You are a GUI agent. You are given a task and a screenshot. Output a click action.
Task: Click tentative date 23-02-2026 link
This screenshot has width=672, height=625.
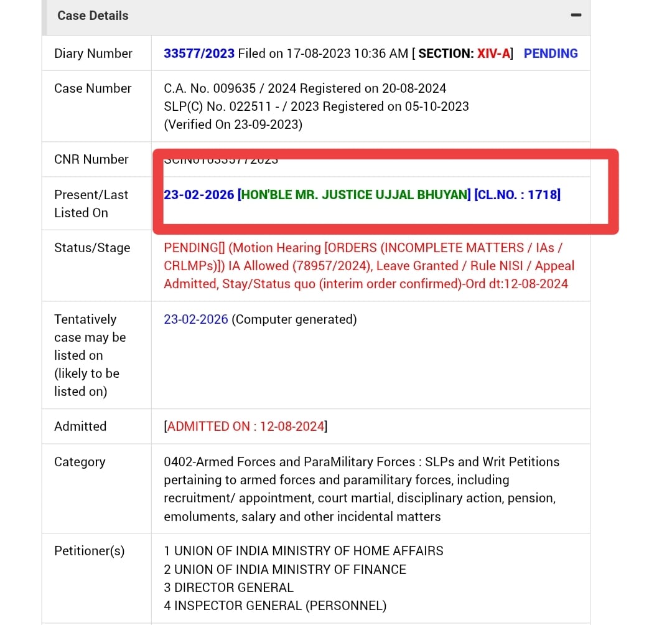click(196, 319)
